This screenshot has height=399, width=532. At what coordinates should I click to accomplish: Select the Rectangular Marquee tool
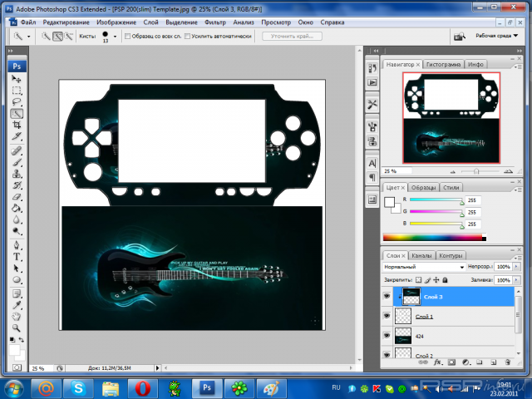(x=17, y=90)
